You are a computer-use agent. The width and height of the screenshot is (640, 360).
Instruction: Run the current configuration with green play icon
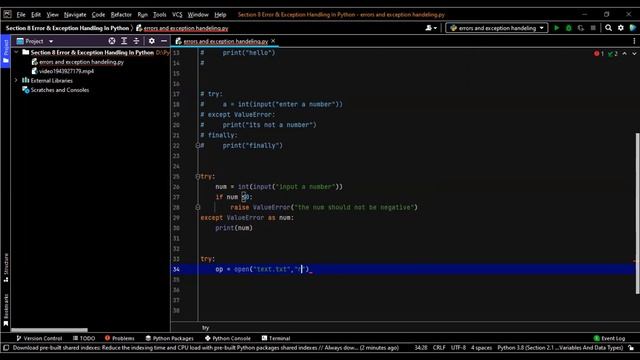pos(556,28)
